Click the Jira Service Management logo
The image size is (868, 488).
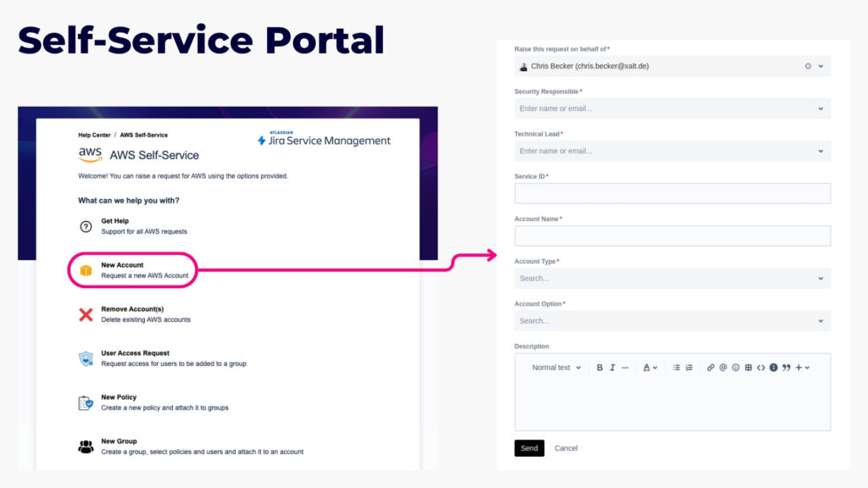click(322, 139)
